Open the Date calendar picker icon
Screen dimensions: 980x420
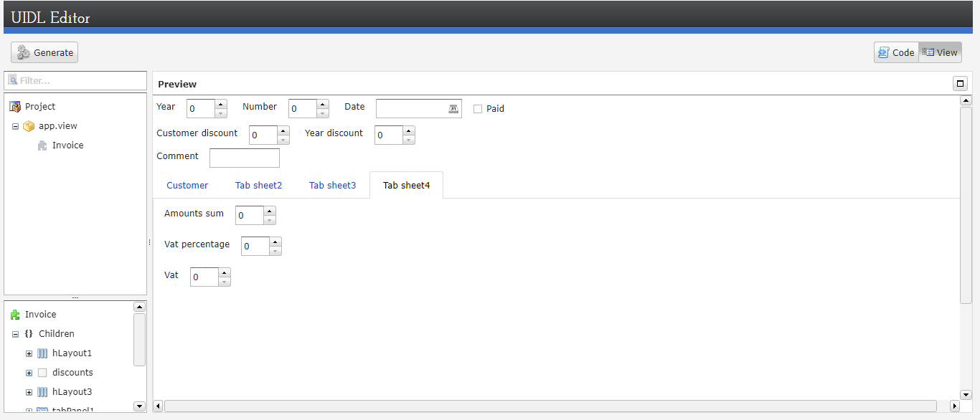pyautogui.click(x=453, y=109)
